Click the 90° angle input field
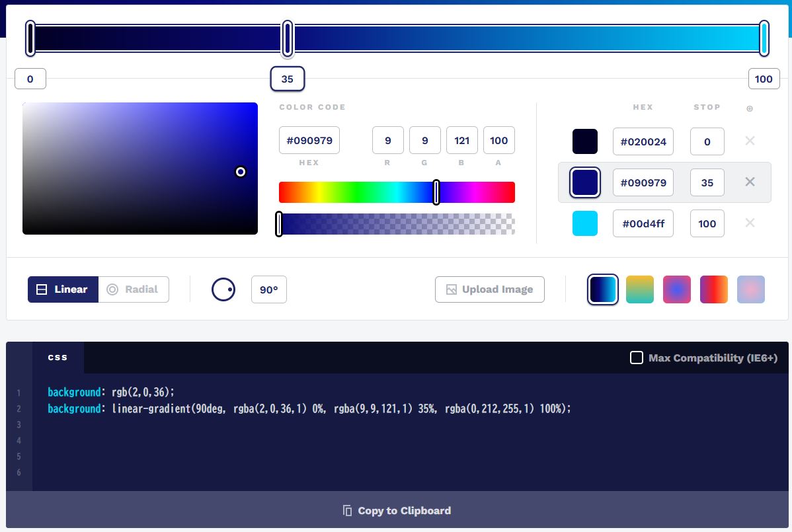This screenshot has height=532, width=792. 268,289
